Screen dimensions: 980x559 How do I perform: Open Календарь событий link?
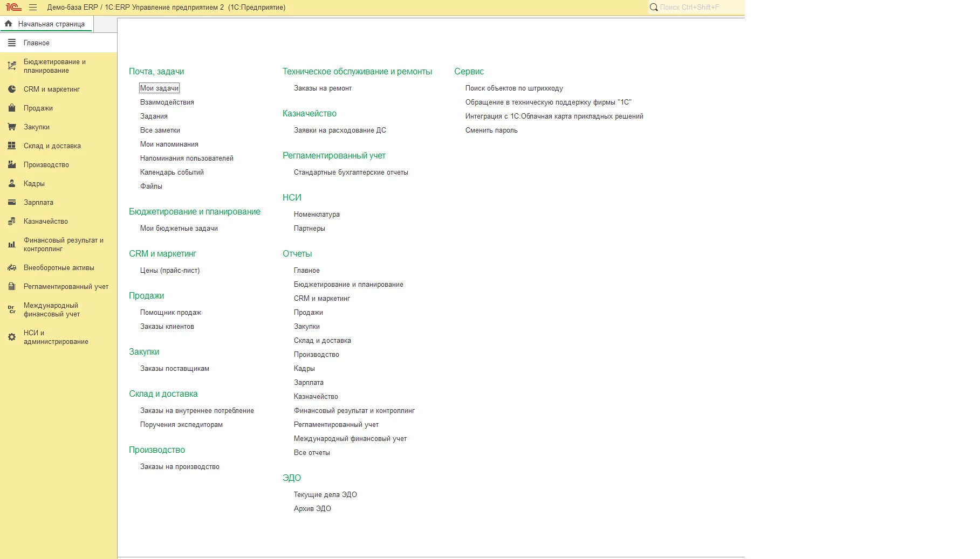click(x=172, y=172)
